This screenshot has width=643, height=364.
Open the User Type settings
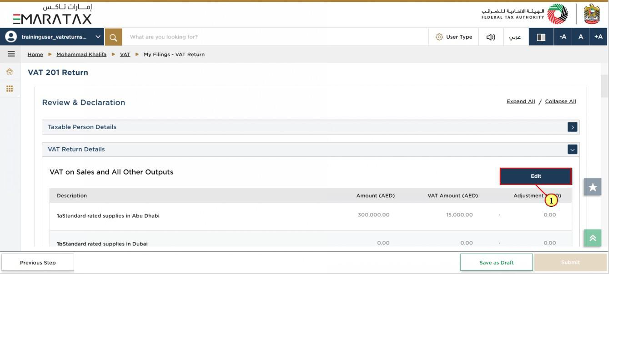[454, 37]
